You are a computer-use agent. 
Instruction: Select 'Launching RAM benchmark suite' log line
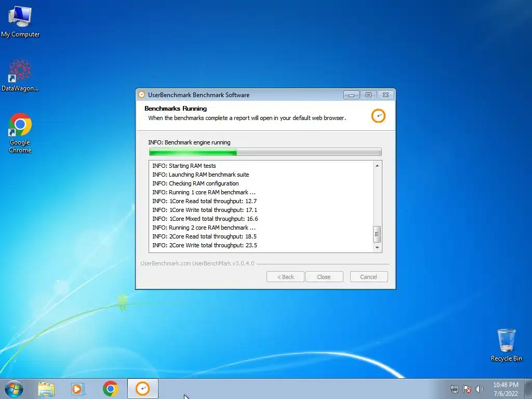coord(201,175)
